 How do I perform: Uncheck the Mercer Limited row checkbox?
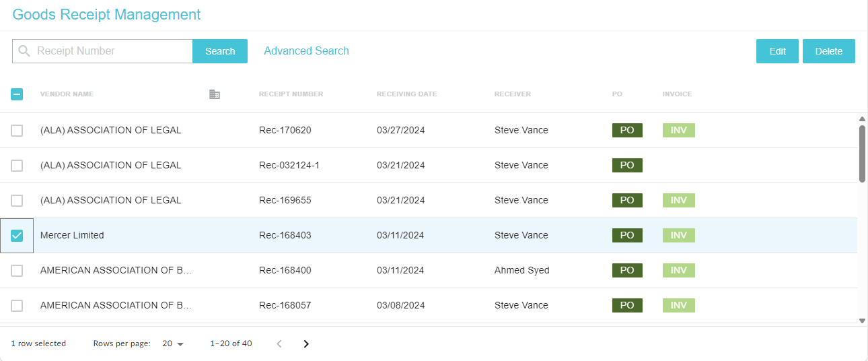point(17,235)
